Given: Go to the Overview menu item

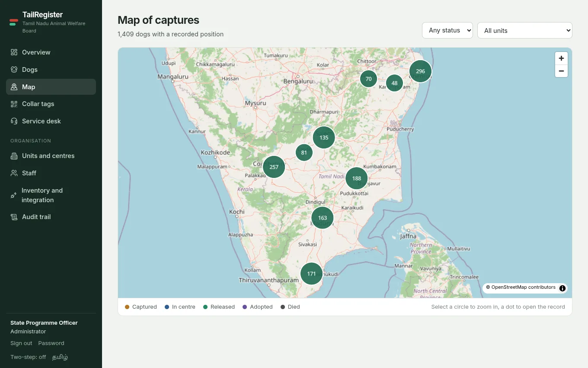Looking at the screenshot, I should click(51, 52).
